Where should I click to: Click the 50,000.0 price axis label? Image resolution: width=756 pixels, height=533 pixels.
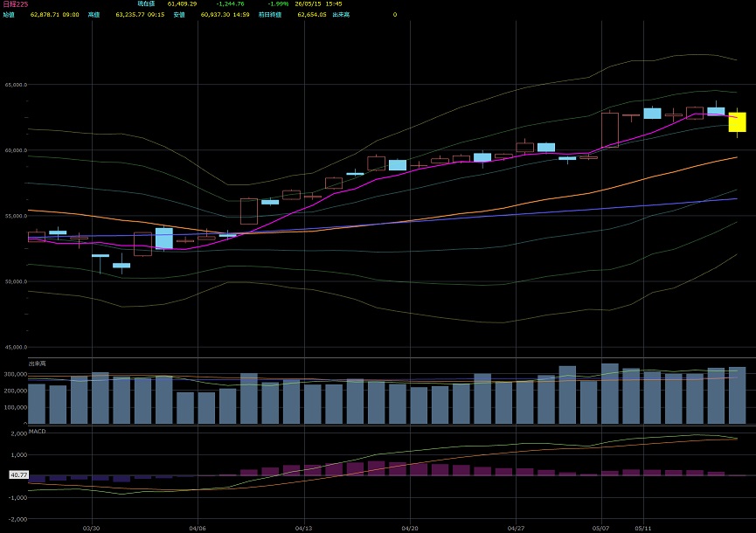coord(16,281)
